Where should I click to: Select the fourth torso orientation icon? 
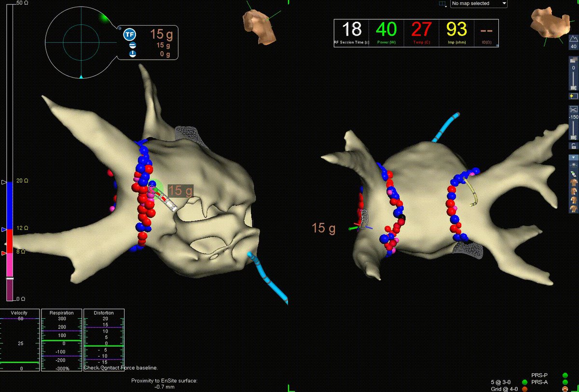coord(573,208)
